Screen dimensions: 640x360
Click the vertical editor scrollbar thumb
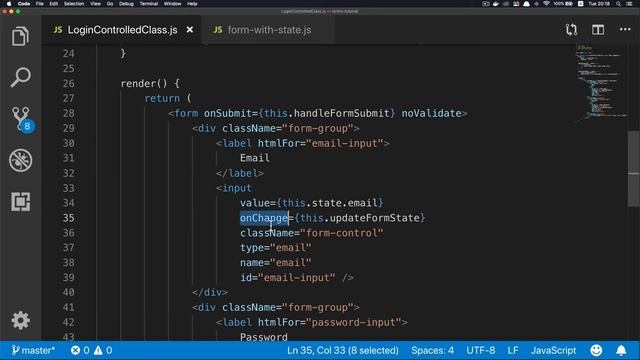tap(633, 169)
